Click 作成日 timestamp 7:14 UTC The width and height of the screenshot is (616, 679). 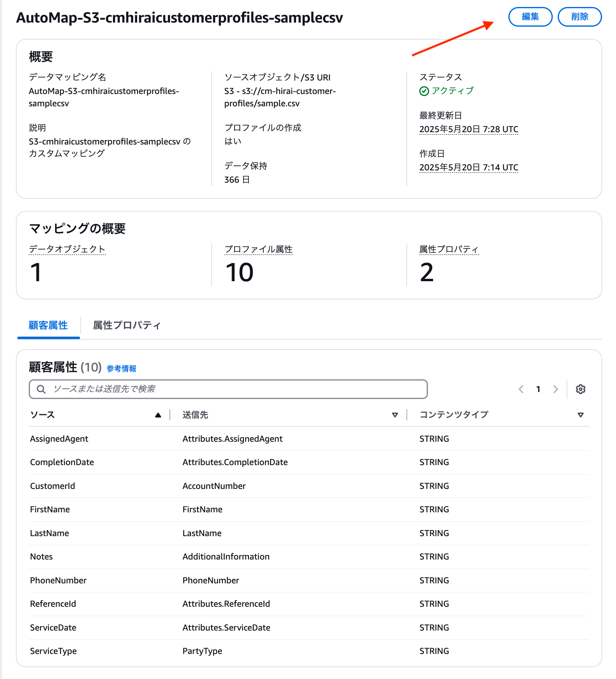click(469, 167)
